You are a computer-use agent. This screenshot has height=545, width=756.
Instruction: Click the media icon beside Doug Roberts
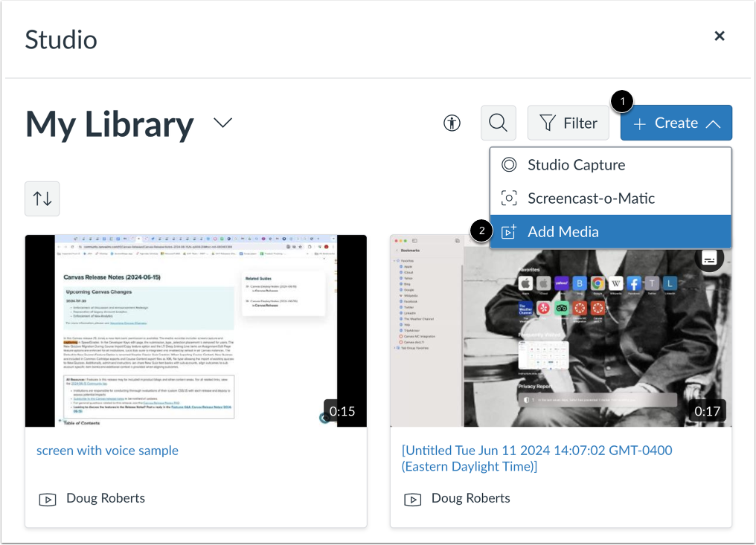pyautogui.click(x=48, y=498)
